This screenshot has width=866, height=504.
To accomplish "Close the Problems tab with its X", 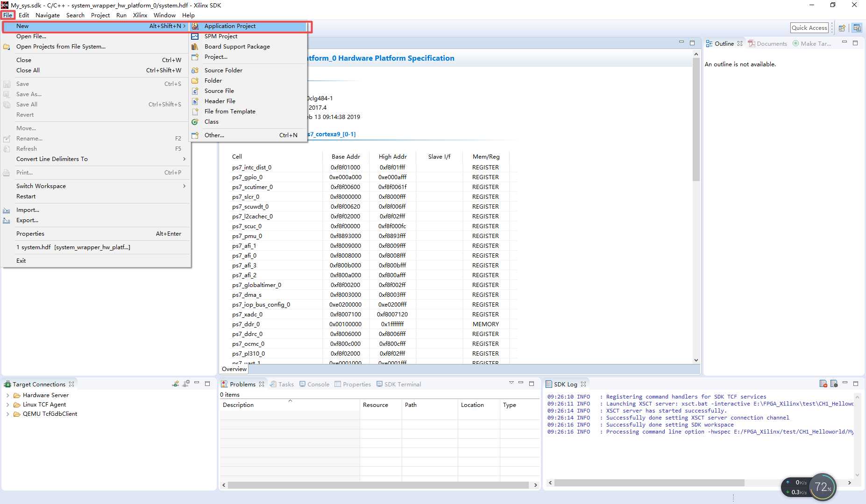I will click(x=262, y=384).
